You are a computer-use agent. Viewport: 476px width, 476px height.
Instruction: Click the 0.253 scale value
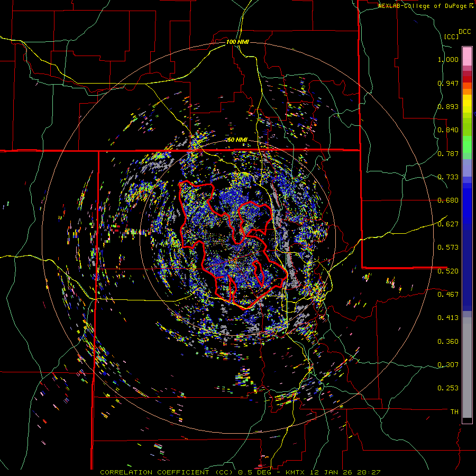(x=448, y=388)
